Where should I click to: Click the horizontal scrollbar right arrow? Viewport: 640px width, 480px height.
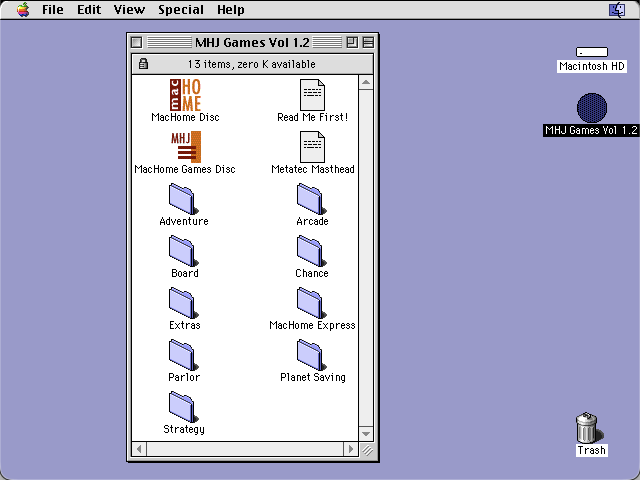click(351, 449)
